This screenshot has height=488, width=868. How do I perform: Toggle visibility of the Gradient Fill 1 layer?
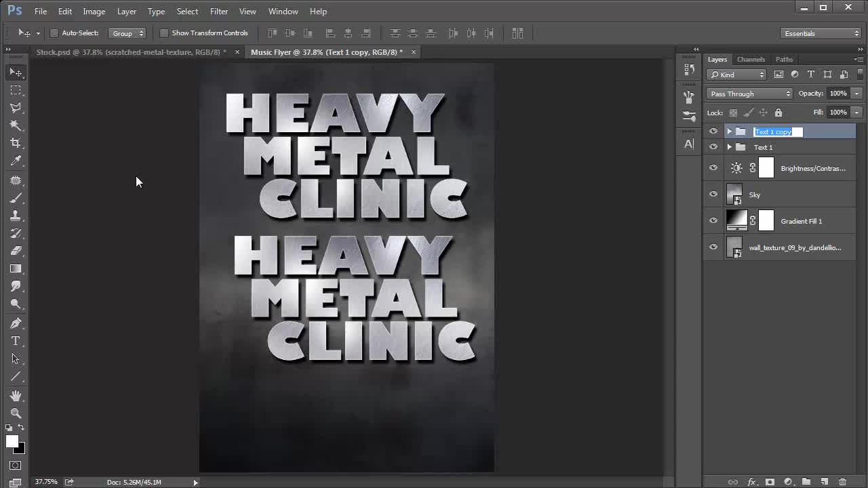[713, 221]
